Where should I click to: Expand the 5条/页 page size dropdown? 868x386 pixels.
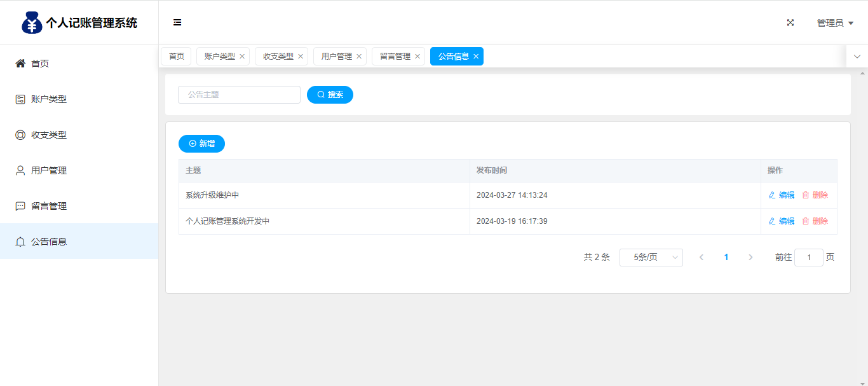click(651, 258)
